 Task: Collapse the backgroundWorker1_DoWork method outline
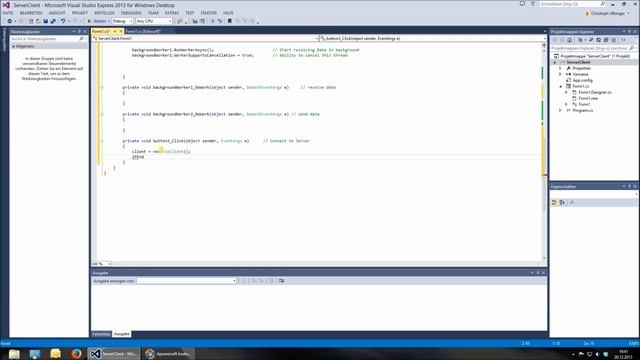(x=102, y=87)
